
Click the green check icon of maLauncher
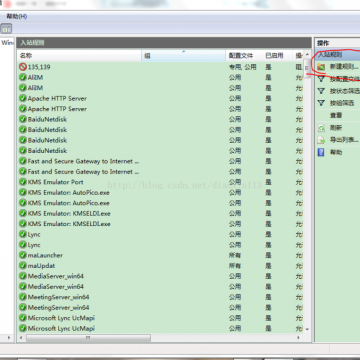pos(23,255)
